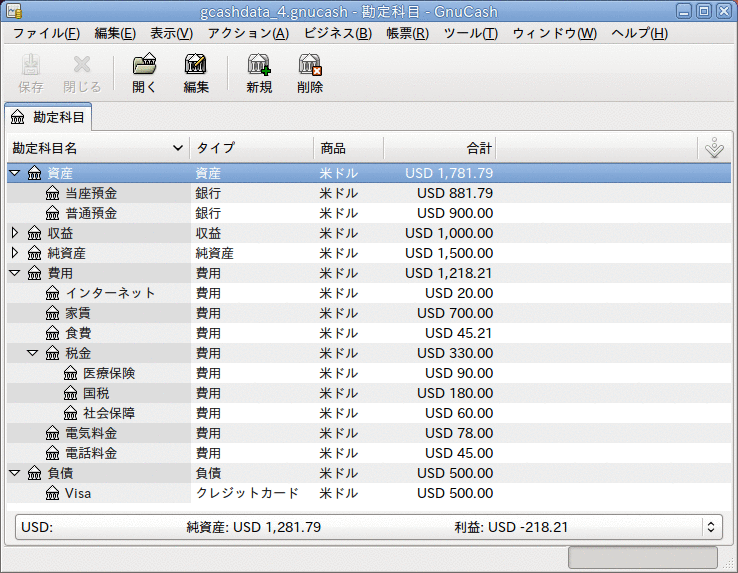The image size is (738, 573).
Task: Click the account icon next to 費用 row
Action: [x=34, y=273]
